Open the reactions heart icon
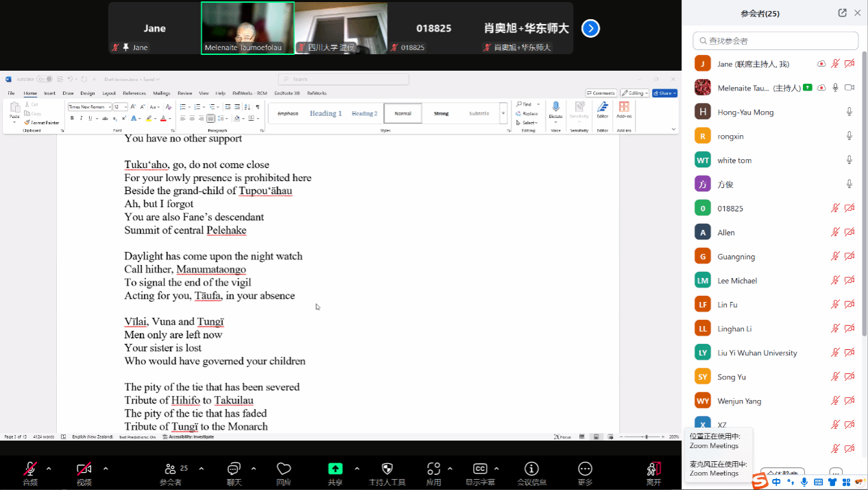This screenshot has height=490, width=868. pyautogui.click(x=283, y=469)
